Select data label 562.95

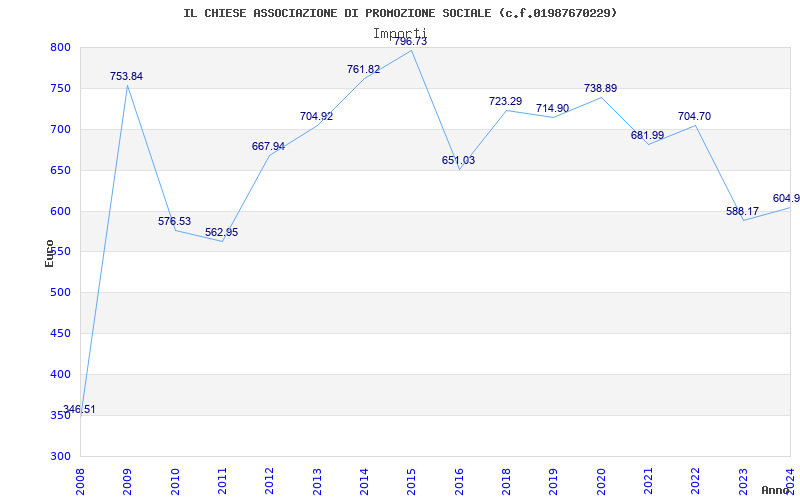221,232
